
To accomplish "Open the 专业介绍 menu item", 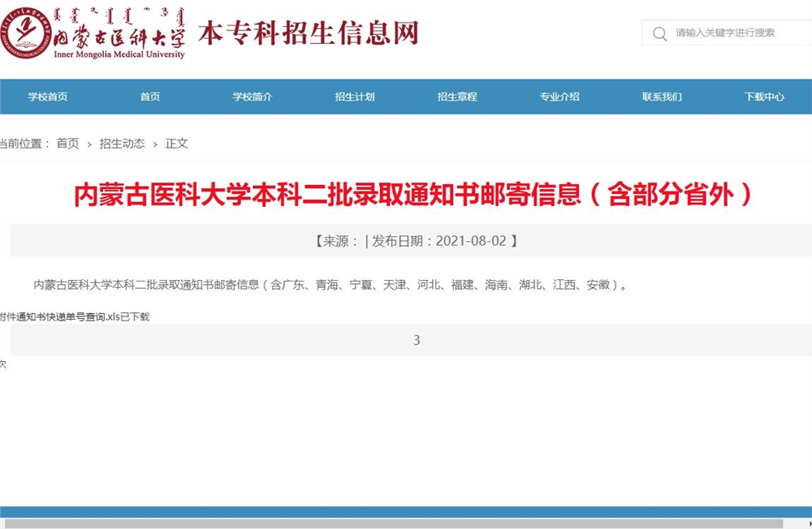I will 559,97.
